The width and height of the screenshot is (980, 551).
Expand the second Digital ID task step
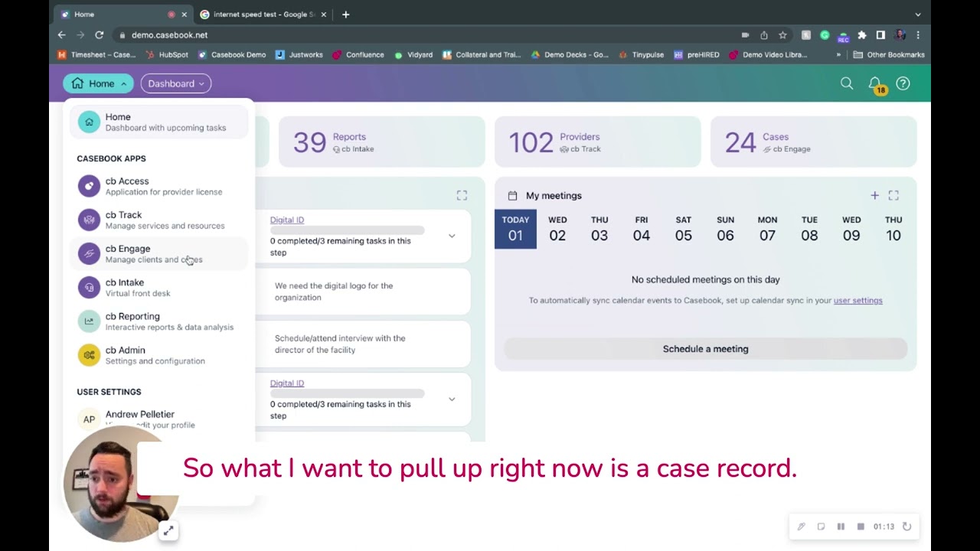pos(452,399)
